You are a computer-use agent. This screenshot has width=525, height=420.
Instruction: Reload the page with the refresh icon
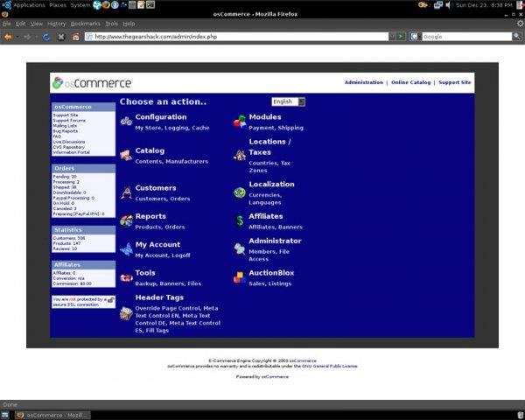(x=46, y=37)
